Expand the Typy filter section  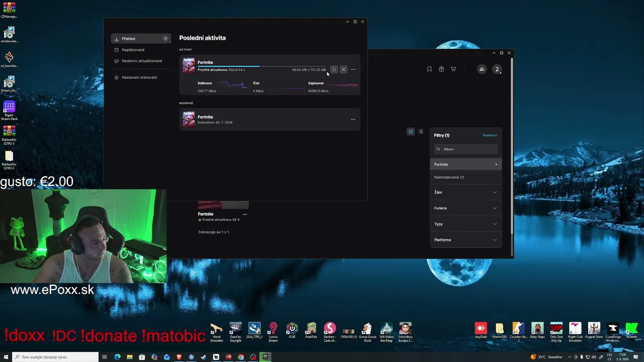pos(466,224)
